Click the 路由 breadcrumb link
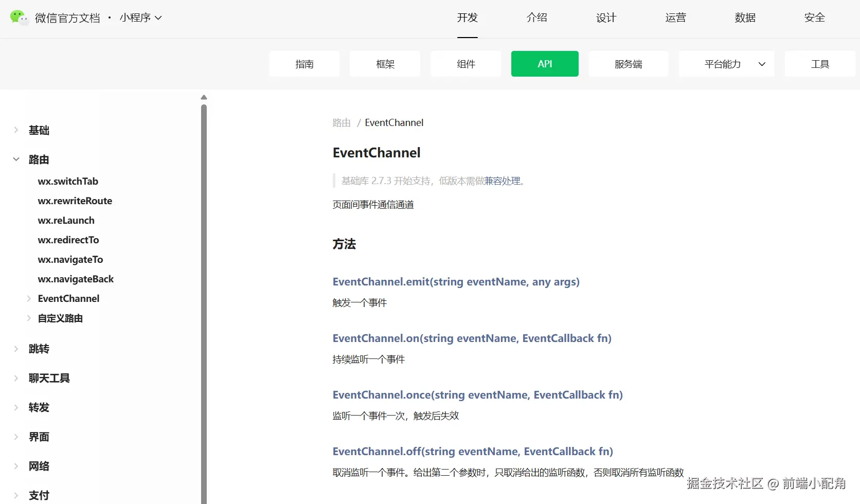The width and height of the screenshot is (860, 504). [341, 122]
